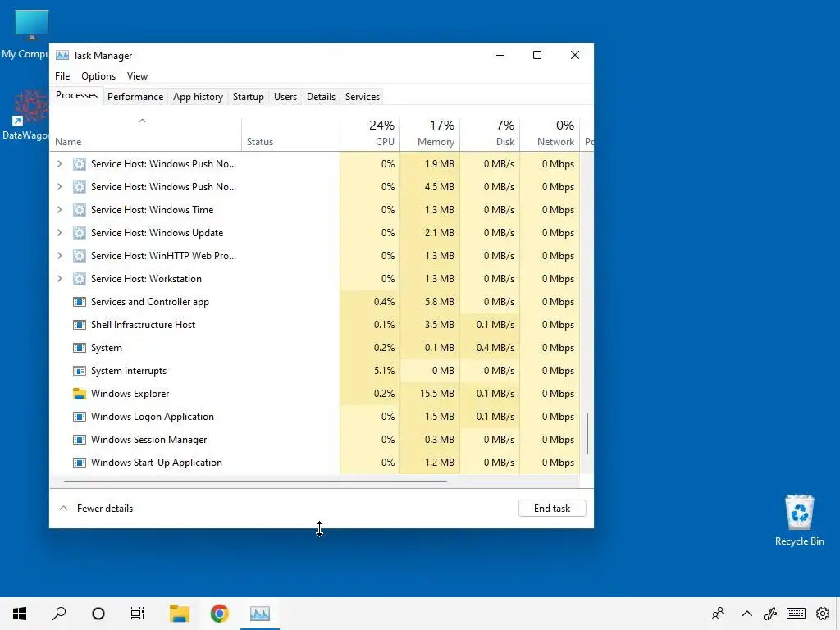840x630 pixels.
Task: Open the Options menu
Action: pyautogui.click(x=98, y=76)
